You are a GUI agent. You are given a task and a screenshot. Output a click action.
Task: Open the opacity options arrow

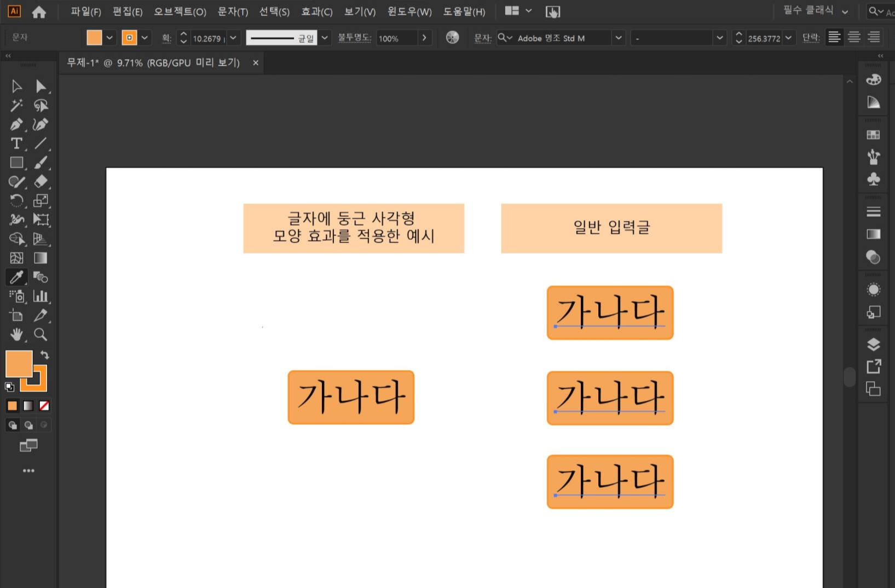[424, 38]
